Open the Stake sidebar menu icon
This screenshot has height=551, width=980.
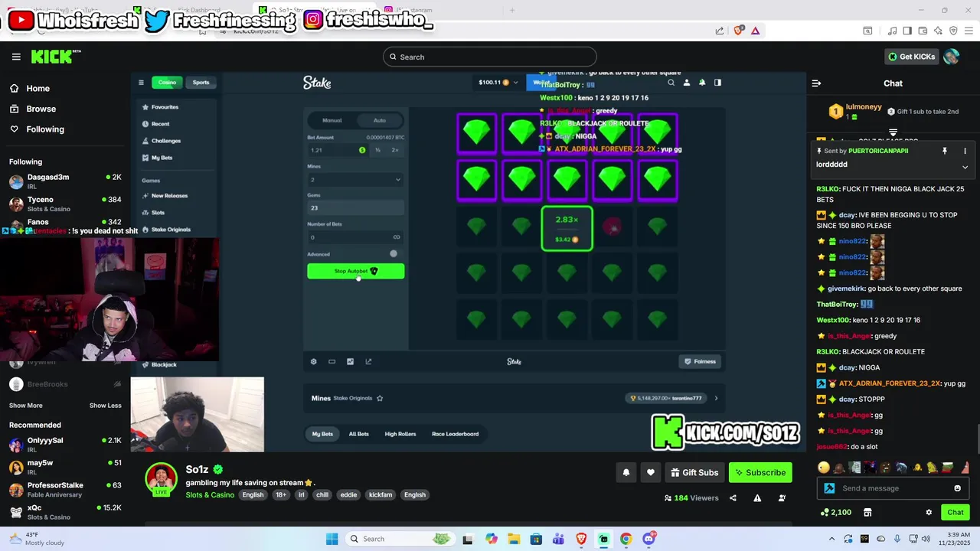141,83
